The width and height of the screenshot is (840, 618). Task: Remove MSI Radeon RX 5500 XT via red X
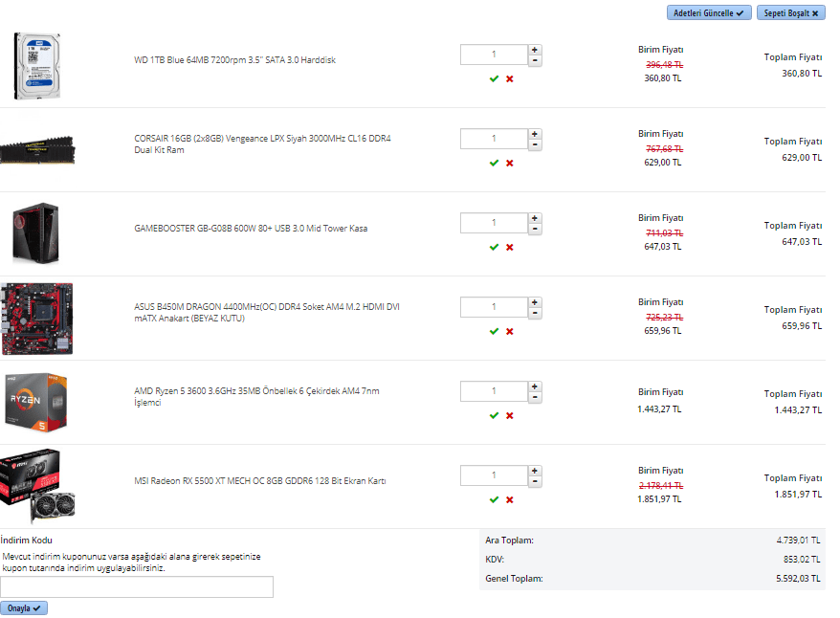(x=509, y=499)
